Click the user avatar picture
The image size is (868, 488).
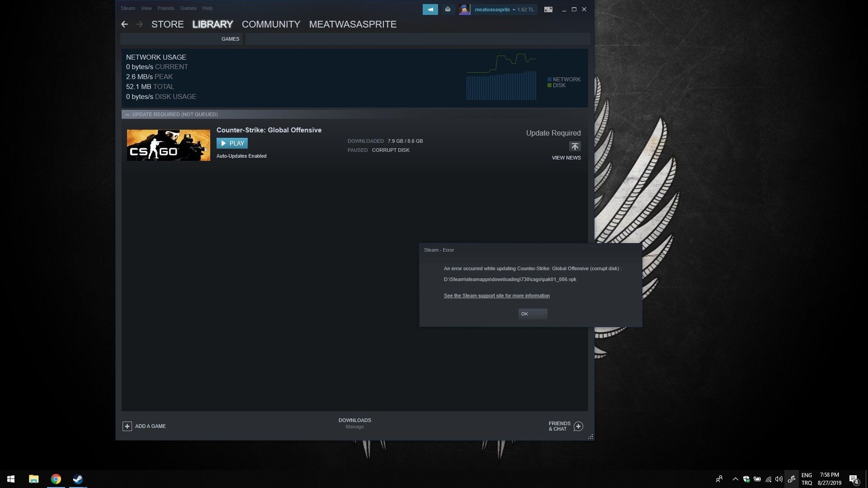(464, 9)
